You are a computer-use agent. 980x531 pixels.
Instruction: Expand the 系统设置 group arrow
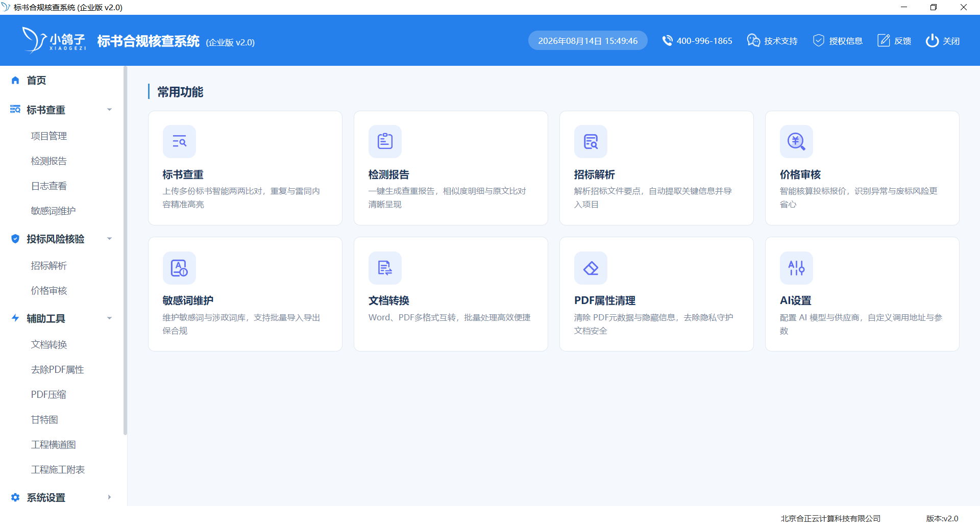click(109, 497)
